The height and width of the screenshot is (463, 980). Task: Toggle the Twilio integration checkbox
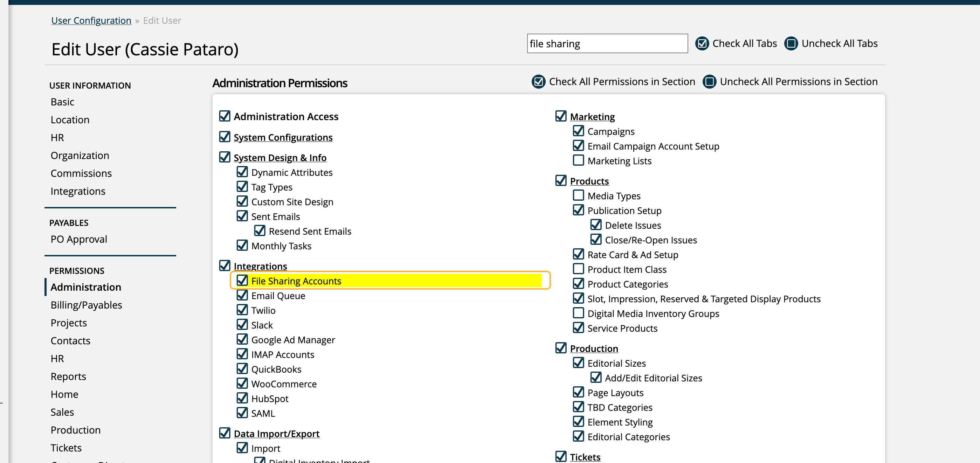(242, 310)
